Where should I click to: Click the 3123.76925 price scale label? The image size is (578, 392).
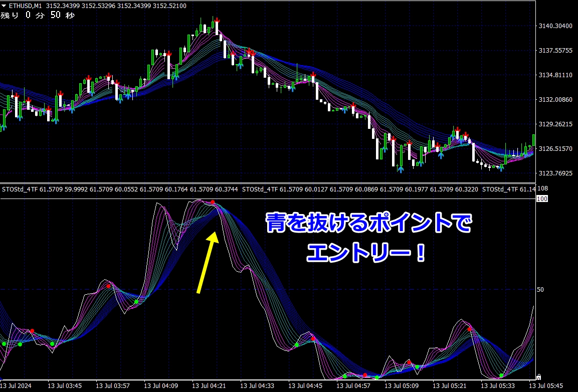[x=555, y=173]
